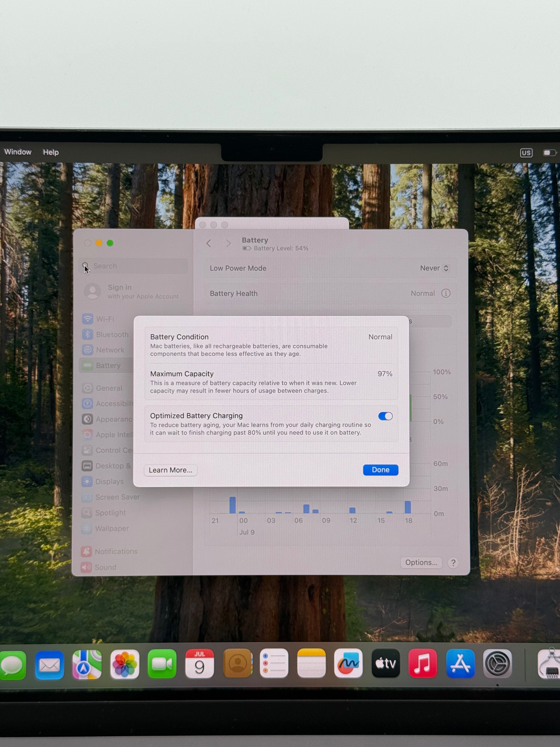Open Notifications settings in sidebar
This screenshot has height=747, width=560.
[110, 551]
